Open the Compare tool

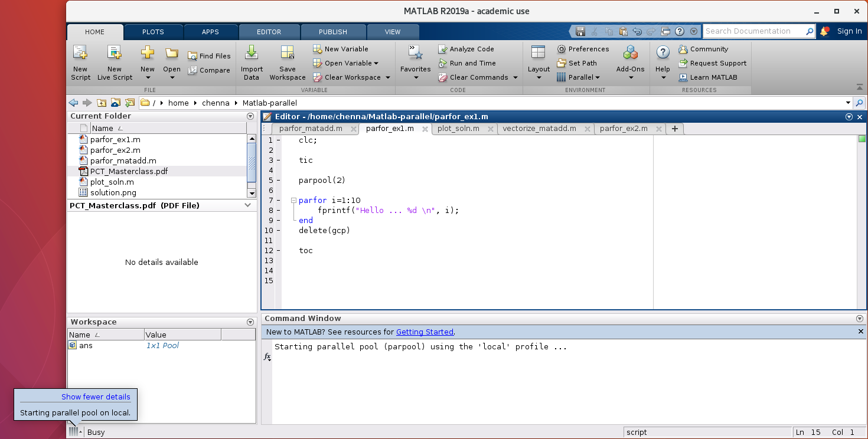pyautogui.click(x=209, y=70)
